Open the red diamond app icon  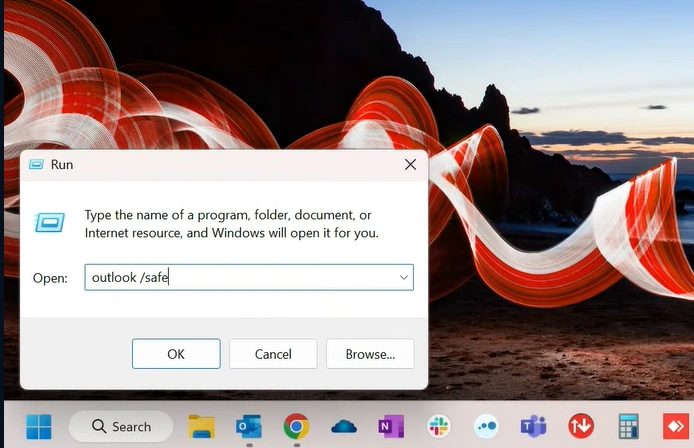click(676, 427)
